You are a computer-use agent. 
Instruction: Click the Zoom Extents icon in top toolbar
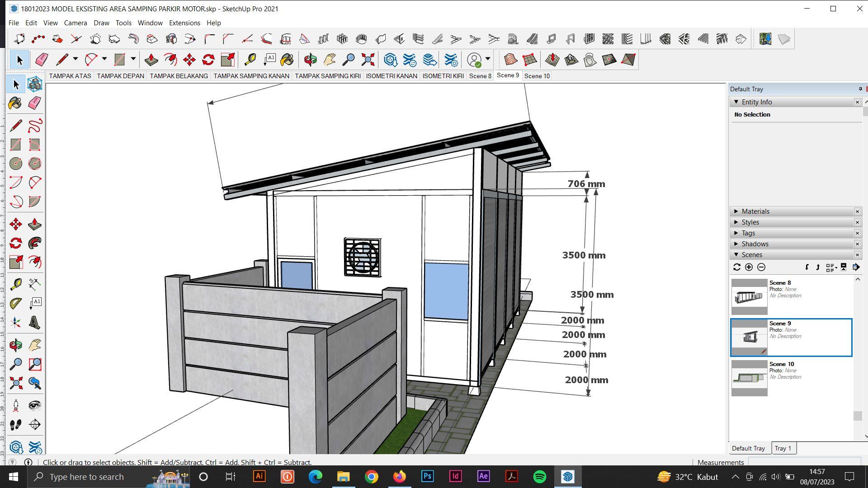pyautogui.click(x=368, y=60)
